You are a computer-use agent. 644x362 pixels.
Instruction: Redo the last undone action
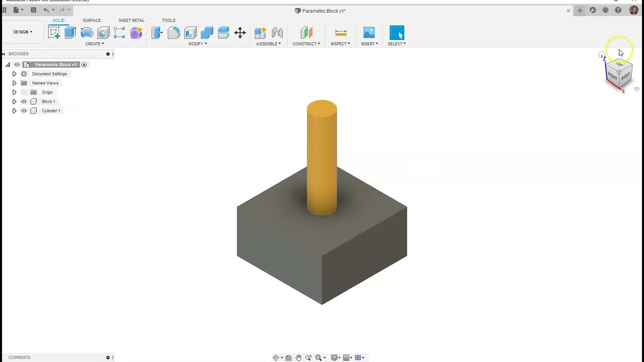[x=62, y=10]
